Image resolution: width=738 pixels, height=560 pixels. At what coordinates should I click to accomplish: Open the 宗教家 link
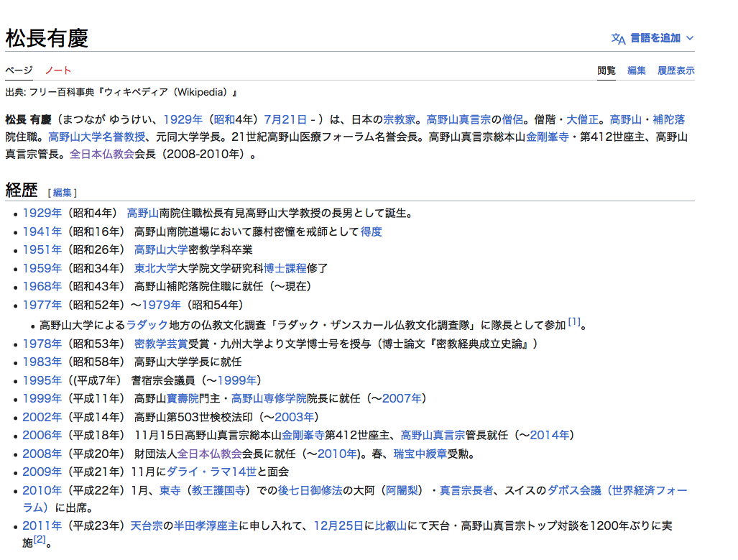click(399, 119)
